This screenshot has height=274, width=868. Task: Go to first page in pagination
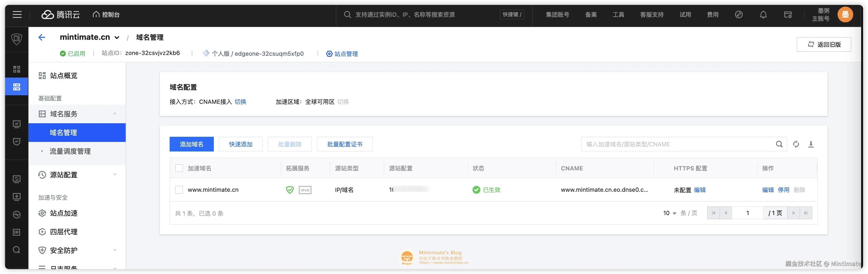[713, 213]
